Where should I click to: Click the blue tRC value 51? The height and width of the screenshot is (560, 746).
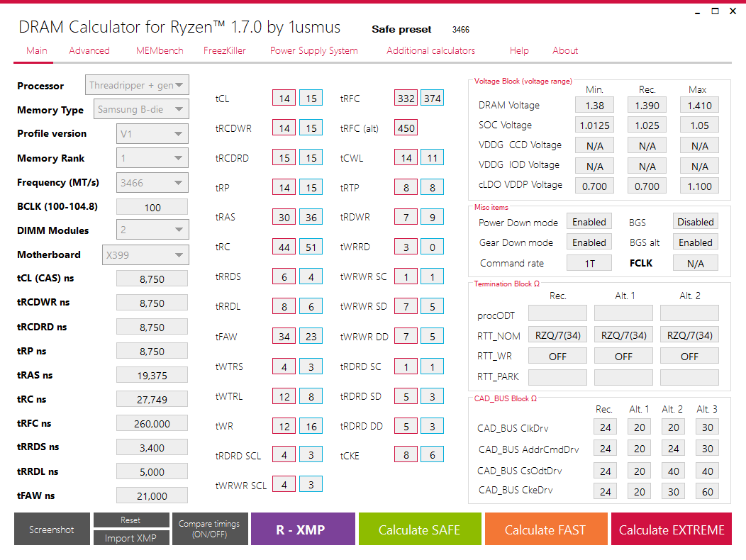(x=311, y=247)
